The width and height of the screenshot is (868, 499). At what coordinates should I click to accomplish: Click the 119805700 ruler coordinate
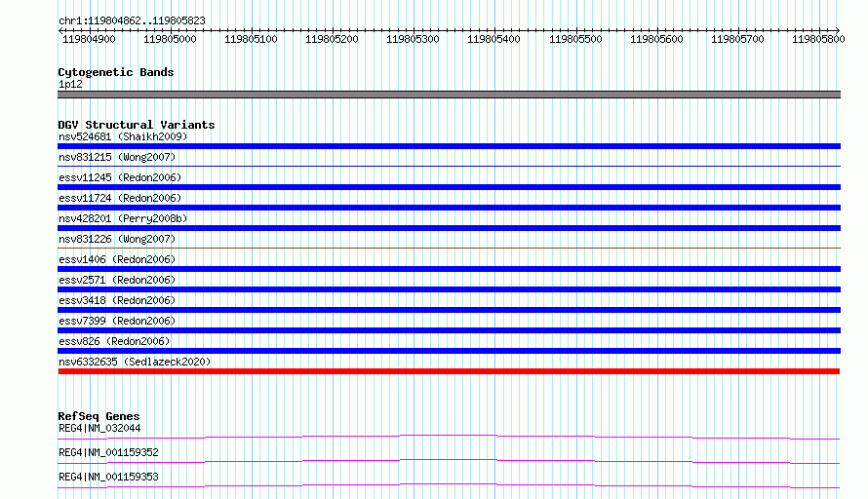pyautogui.click(x=737, y=39)
